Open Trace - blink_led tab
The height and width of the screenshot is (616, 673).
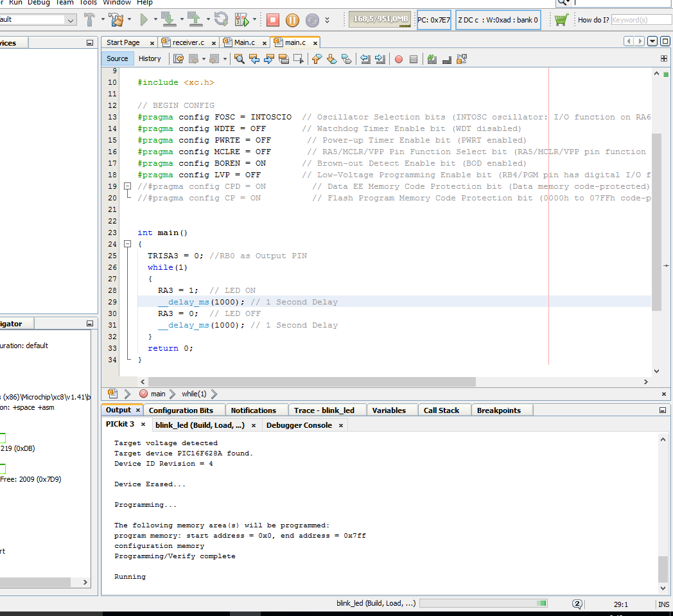324,410
